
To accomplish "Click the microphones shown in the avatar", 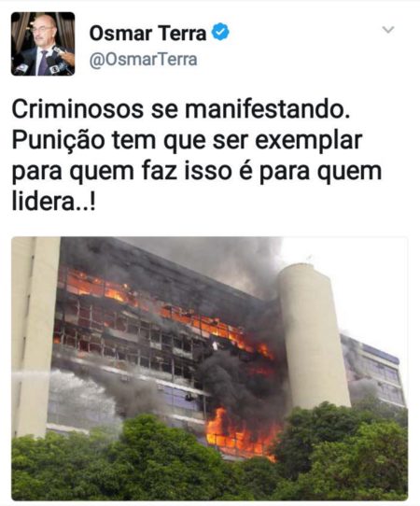I will click(56, 64).
